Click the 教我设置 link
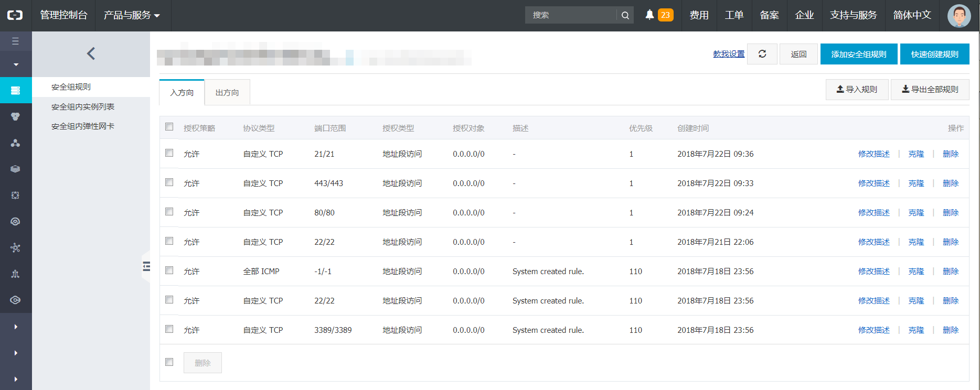This screenshot has height=390, width=980. [729, 54]
